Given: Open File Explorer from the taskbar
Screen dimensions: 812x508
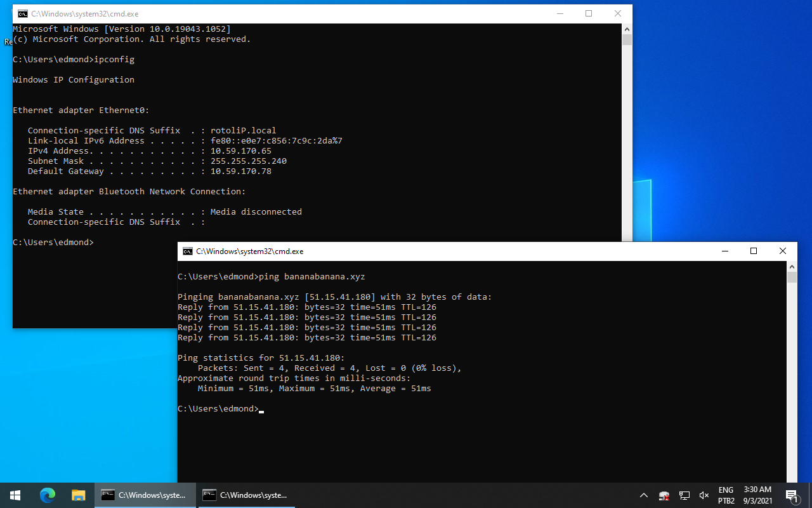Looking at the screenshot, I should coord(78,495).
